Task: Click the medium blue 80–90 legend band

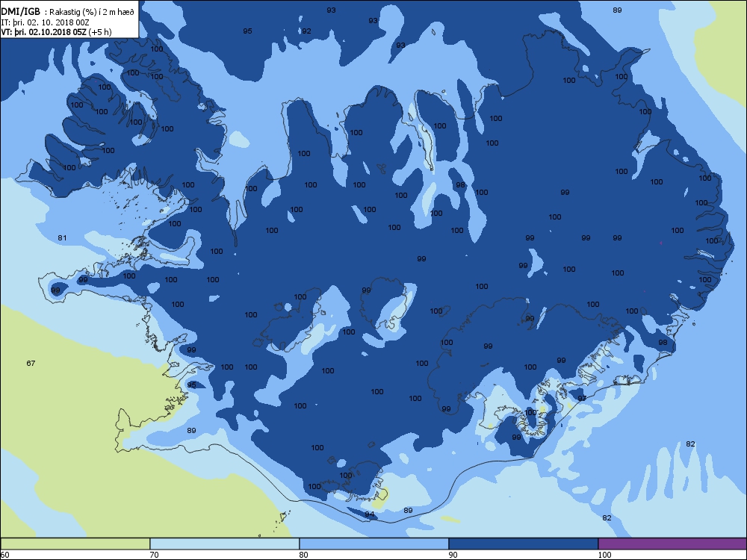Action: coord(374,544)
